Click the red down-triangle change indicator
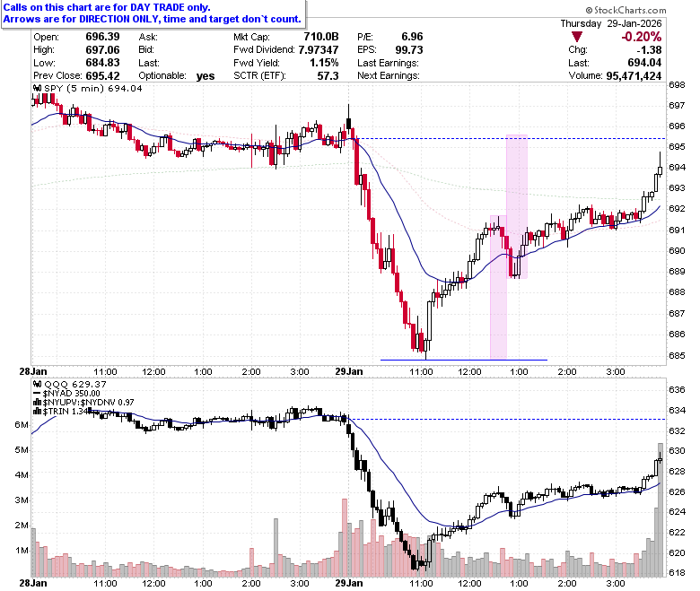 (577, 37)
